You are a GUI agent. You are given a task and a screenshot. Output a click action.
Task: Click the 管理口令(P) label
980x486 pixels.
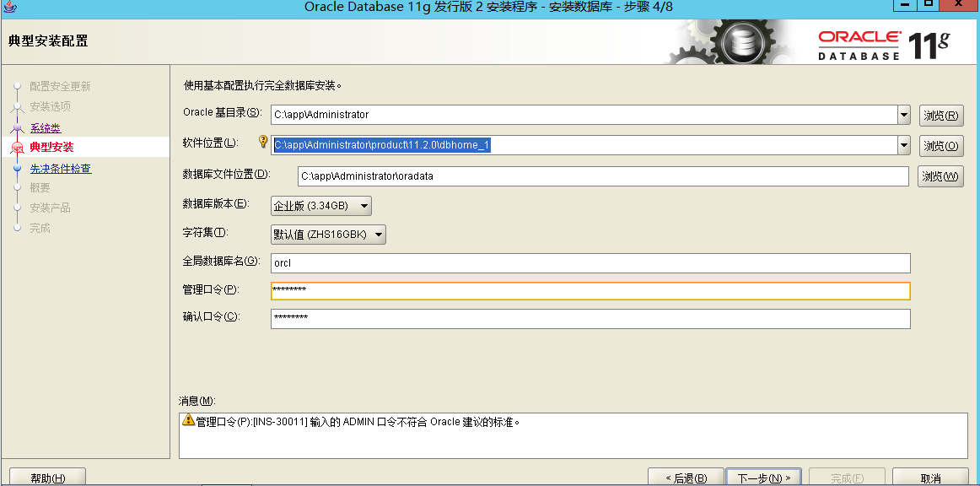pyautogui.click(x=211, y=289)
